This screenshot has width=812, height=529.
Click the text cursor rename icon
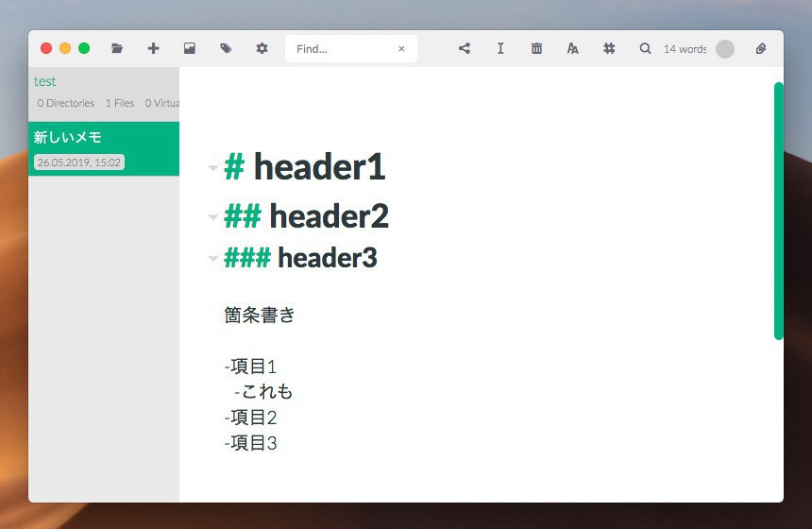[500, 49]
